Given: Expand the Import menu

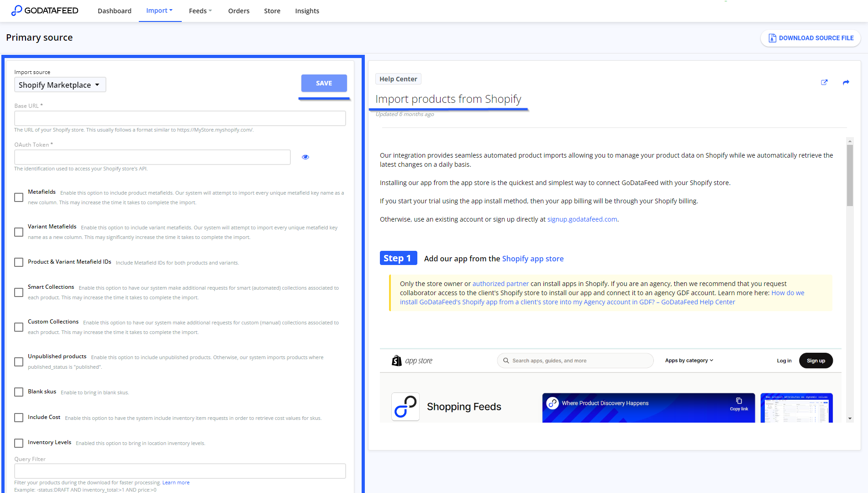Looking at the screenshot, I should (x=159, y=11).
